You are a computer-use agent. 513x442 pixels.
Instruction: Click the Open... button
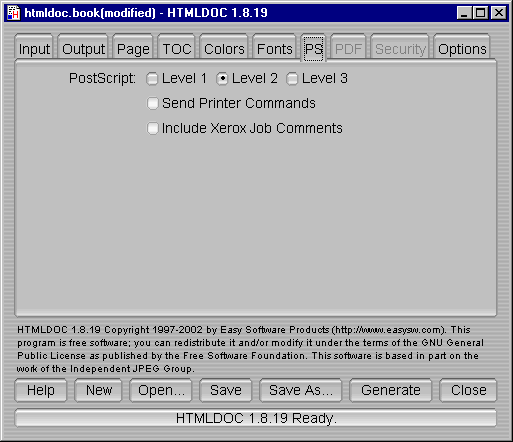point(161,390)
